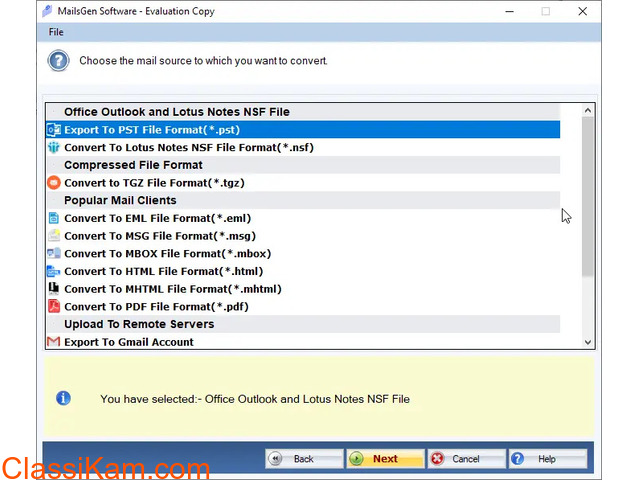The width and height of the screenshot is (640, 480).
Task: Click the MailsGen app icon in title bar
Action: (47, 11)
